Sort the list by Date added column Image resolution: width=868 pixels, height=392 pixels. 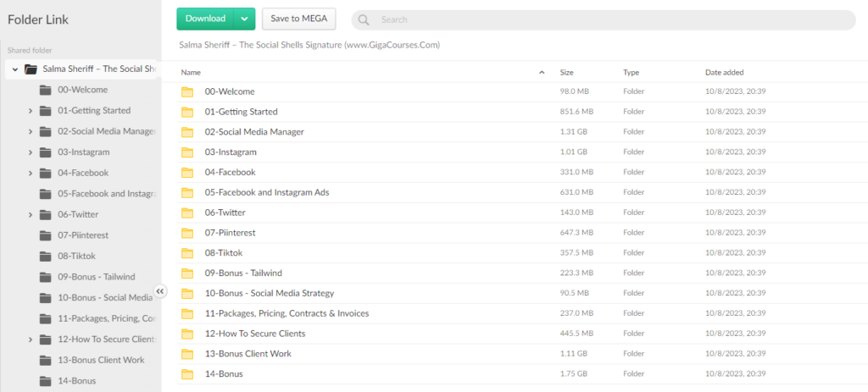pyautogui.click(x=724, y=73)
